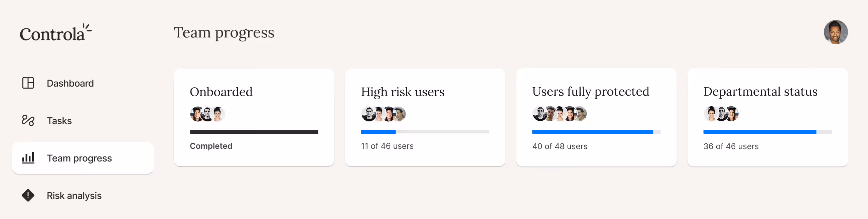The image size is (868, 219).
Task: Click the Tasks squiggle icon
Action: coord(28,120)
